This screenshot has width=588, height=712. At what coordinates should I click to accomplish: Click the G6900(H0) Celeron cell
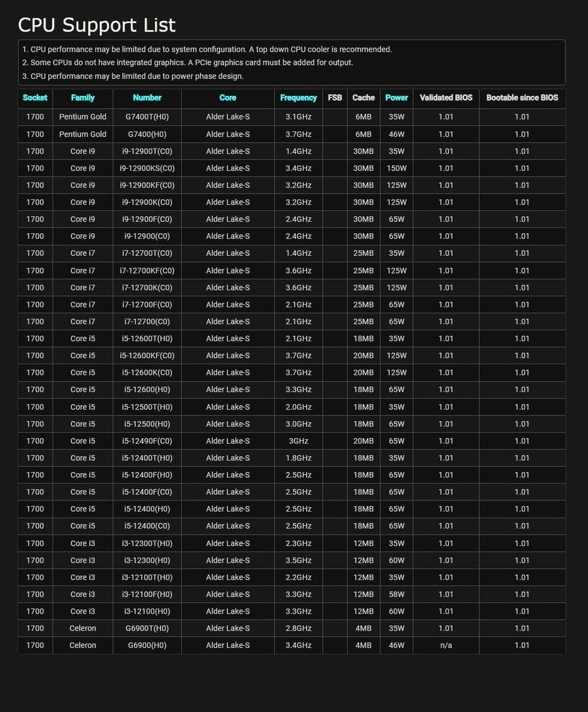click(x=147, y=645)
